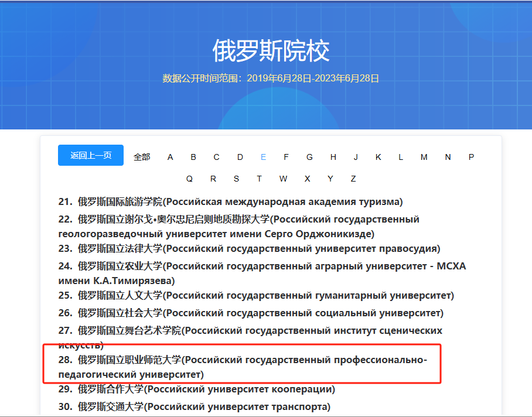Click the 返回上一页 back button
Screen dimensions: 532x417
pyautogui.click(x=90, y=155)
